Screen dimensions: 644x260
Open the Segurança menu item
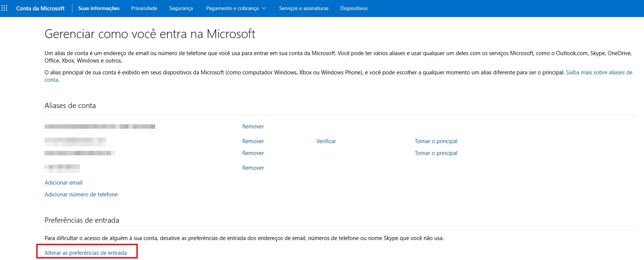coord(181,8)
